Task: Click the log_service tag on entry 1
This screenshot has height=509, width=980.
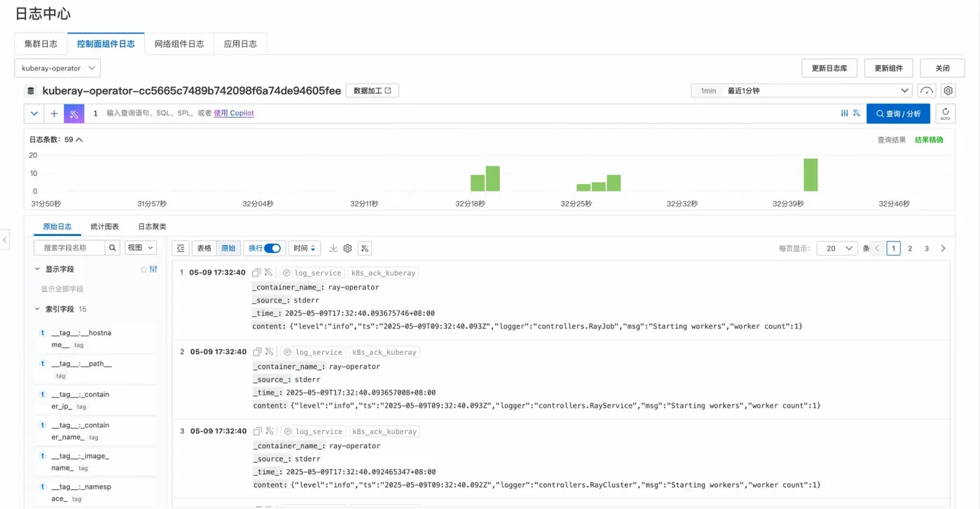Action: (312, 273)
